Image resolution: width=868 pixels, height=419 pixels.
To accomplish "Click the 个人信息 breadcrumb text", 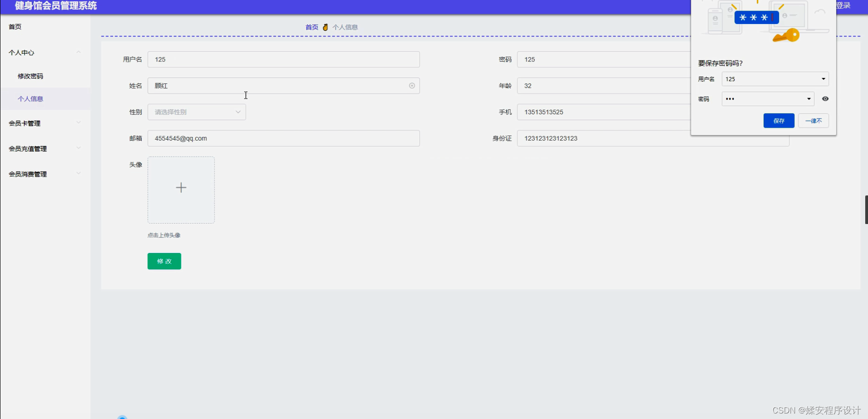I will point(345,27).
